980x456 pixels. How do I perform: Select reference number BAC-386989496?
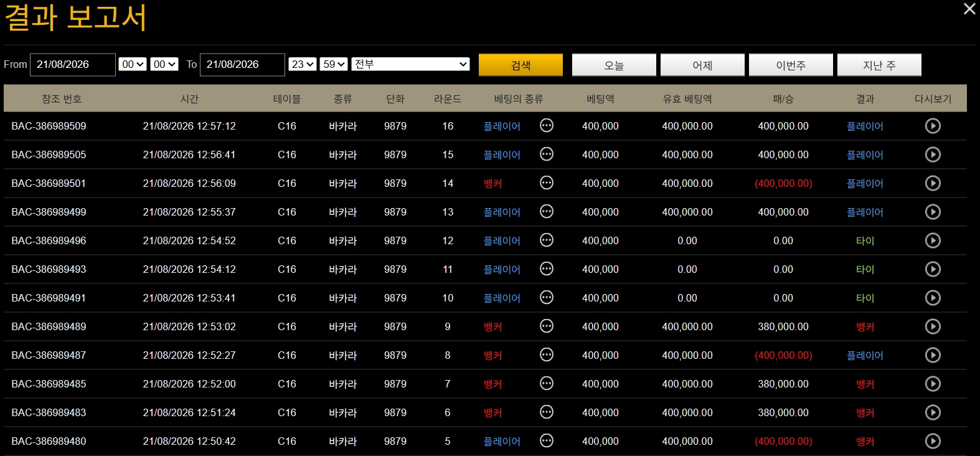point(49,240)
